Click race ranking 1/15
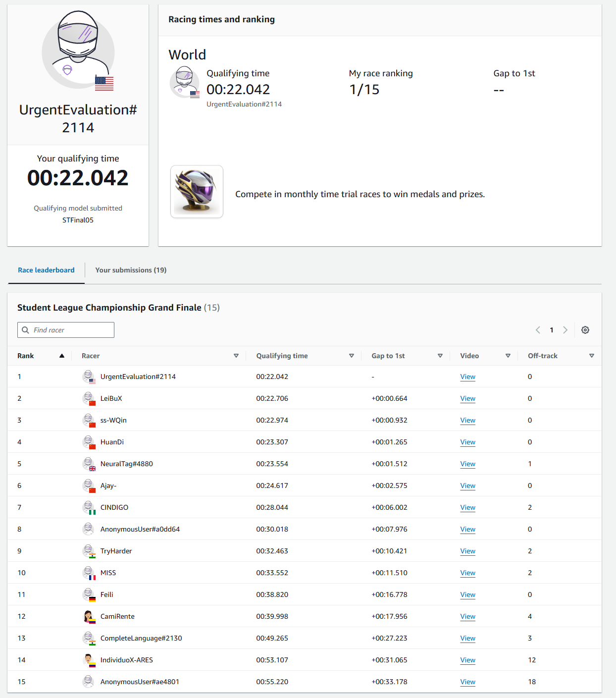Viewport: 616px width, 698px height. click(x=364, y=90)
